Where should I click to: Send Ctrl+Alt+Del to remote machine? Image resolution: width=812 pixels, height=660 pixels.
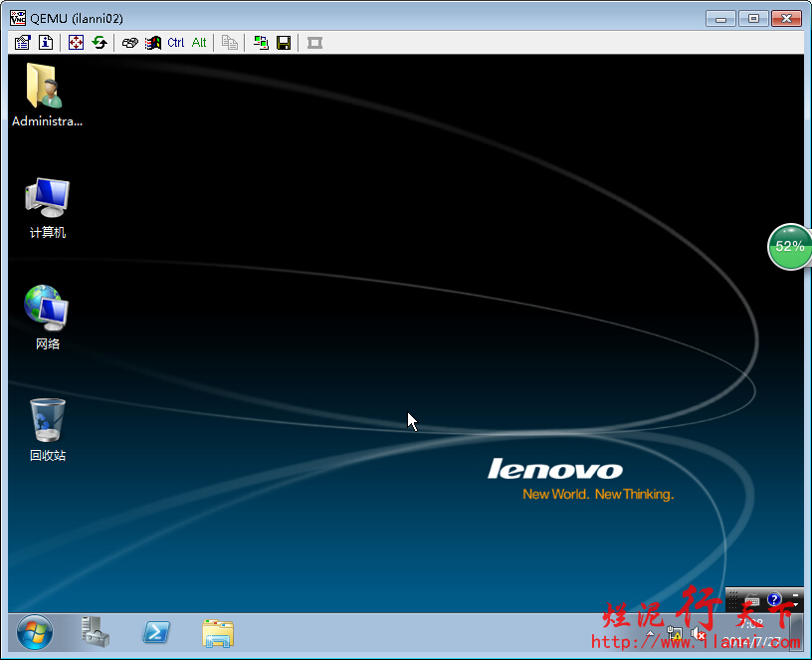pos(129,43)
